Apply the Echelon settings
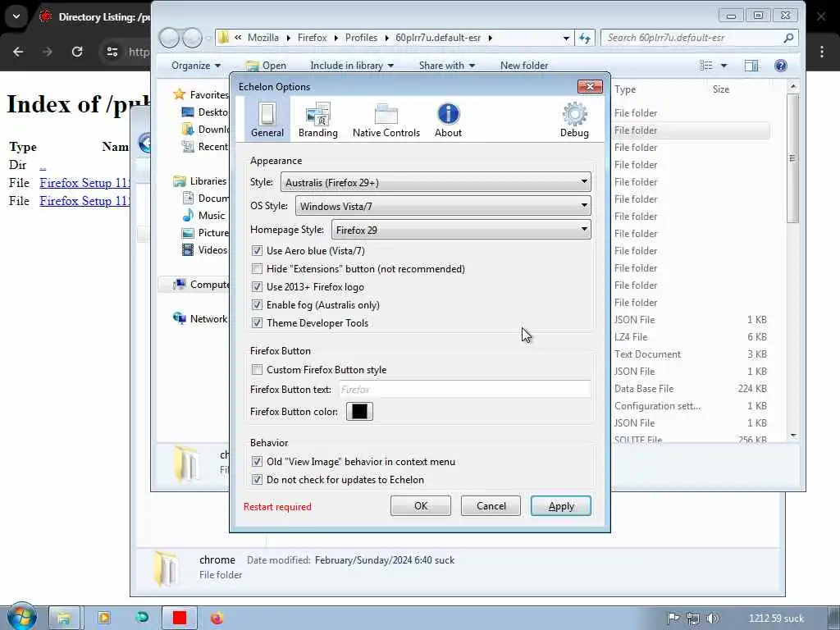The image size is (840, 630). (x=561, y=505)
